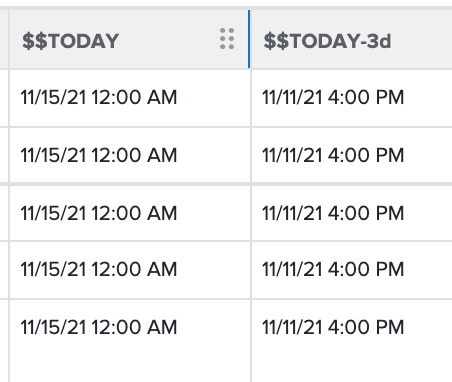Click empty cell below last $$TODAY value
Screen dimensions: 452x382
click(x=130, y=368)
